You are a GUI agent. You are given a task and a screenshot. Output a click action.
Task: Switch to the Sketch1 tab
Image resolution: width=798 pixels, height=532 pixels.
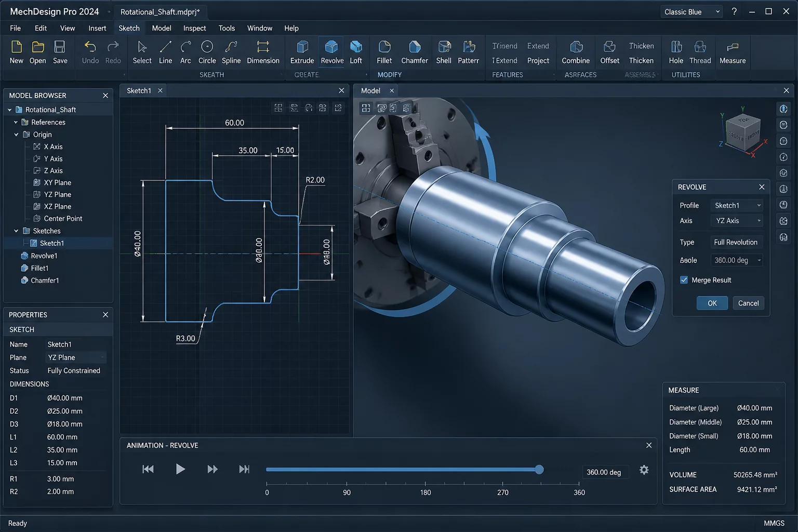click(x=139, y=90)
